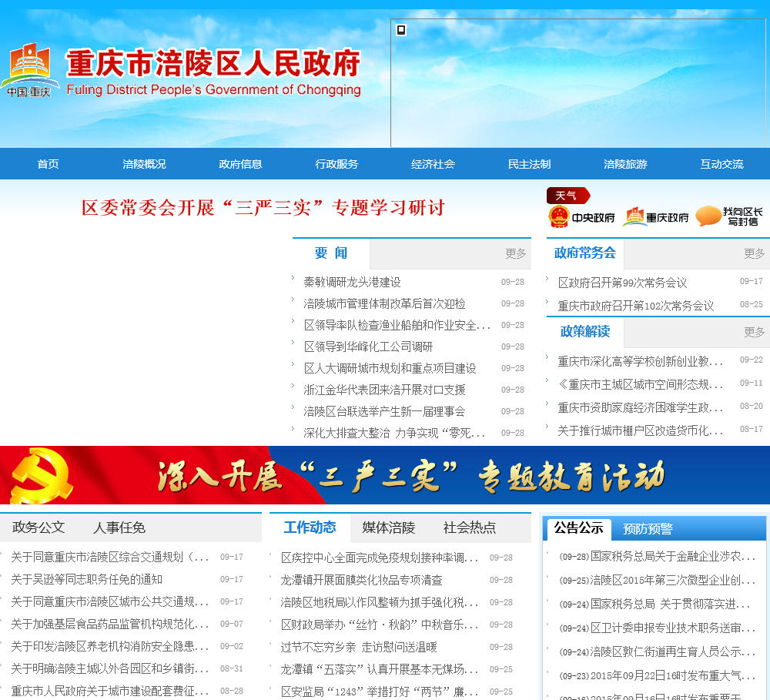The height and width of the screenshot is (700, 770).
Task: Open the 民主法制 menu item
Action: point(529,164)
